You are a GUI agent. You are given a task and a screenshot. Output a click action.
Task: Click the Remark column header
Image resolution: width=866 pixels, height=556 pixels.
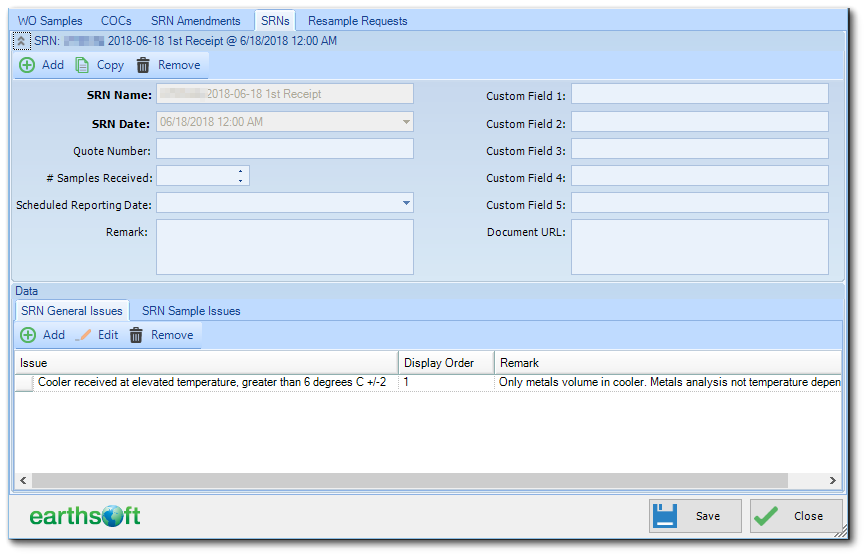[668, 363]
